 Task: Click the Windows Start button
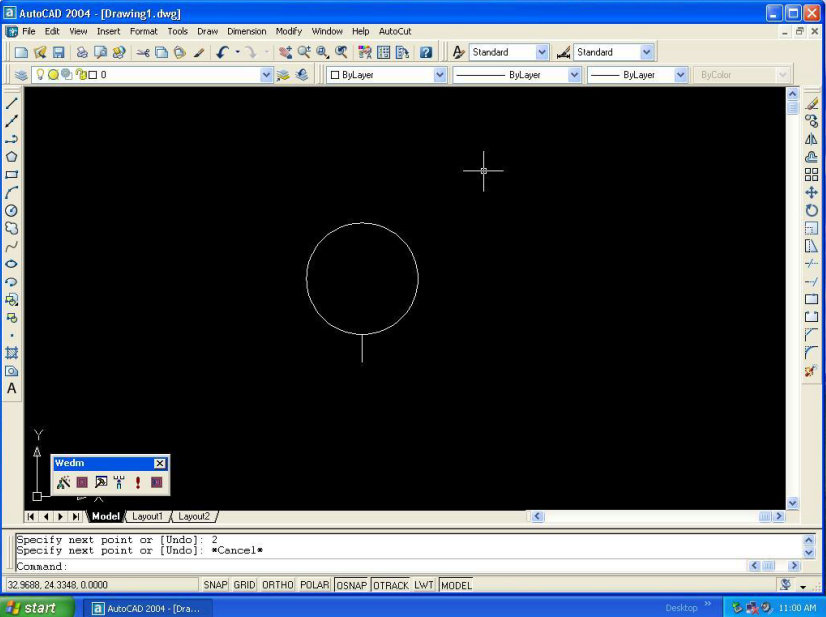[x=38, y=607]
